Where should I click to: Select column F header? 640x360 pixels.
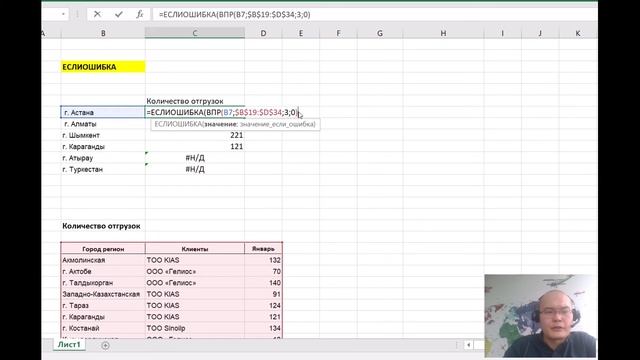[x=338, y=33]
